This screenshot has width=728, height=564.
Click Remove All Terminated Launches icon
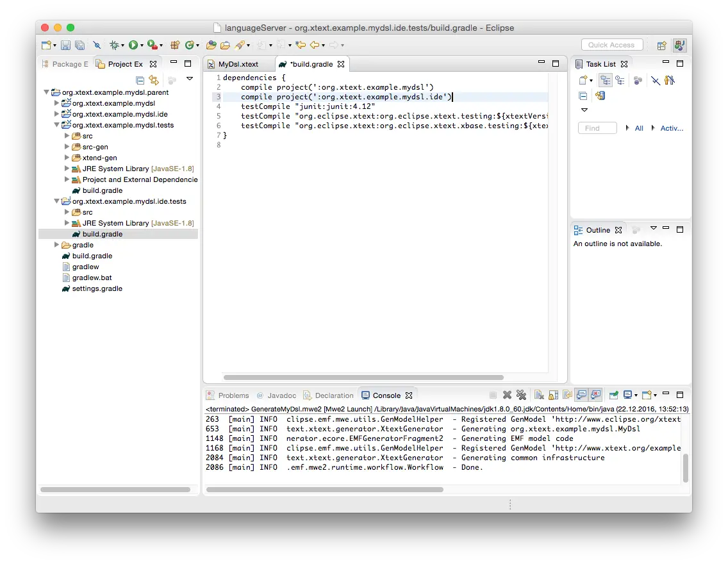[x=522, y=395]
